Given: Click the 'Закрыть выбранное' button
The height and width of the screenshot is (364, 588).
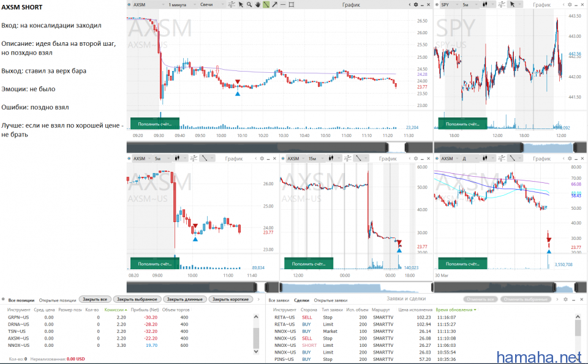Looking at the screenshot, I should 137,299.
